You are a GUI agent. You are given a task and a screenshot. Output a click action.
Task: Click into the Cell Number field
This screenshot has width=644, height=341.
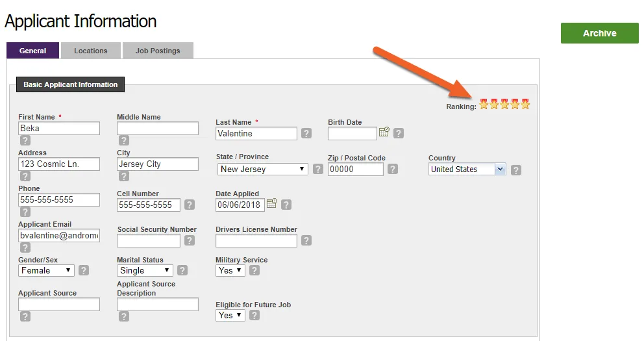[148, 205]
